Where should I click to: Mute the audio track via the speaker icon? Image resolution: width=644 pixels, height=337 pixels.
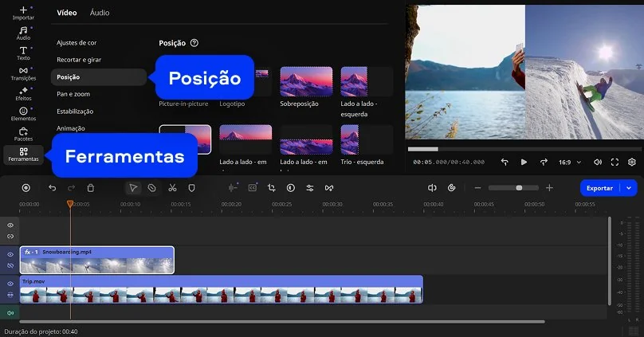pyautogui.click(x=10, y=312)
